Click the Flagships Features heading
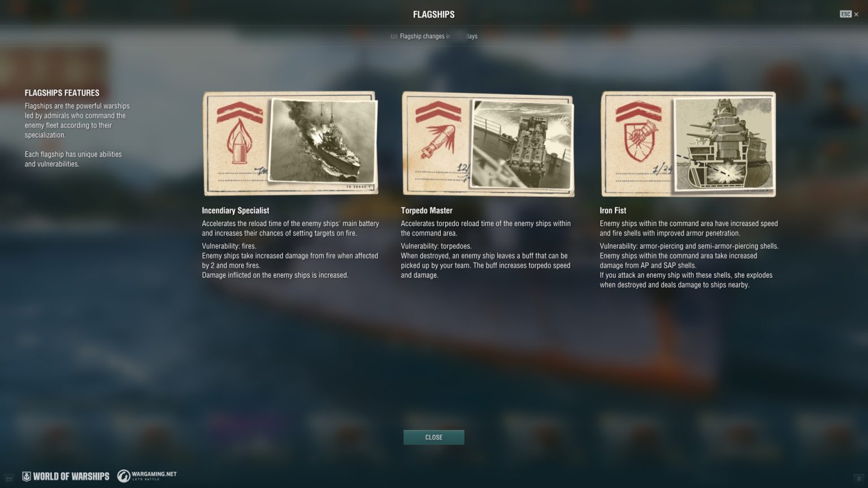Screen dimensions: 868x488 point(62,93)
